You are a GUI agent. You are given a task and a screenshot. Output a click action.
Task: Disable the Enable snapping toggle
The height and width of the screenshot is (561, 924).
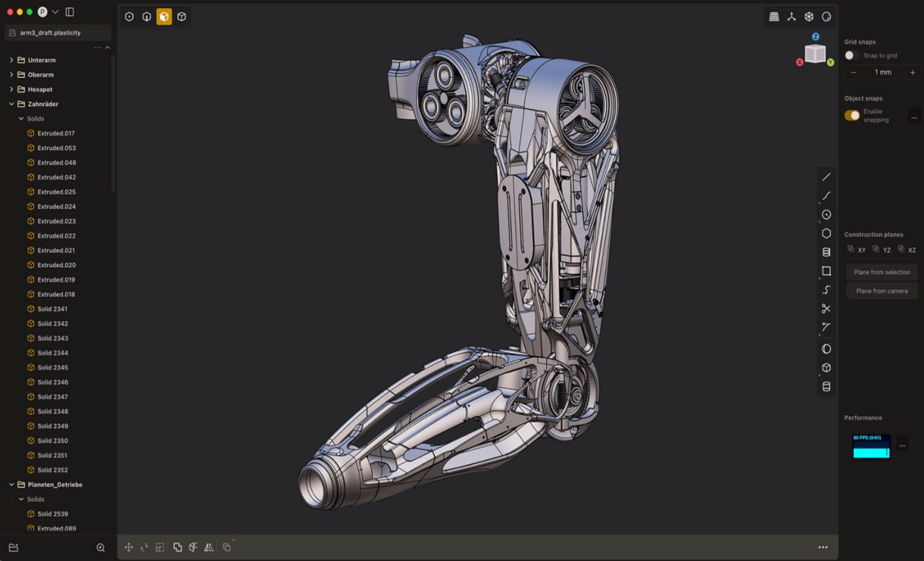(852, 116)
